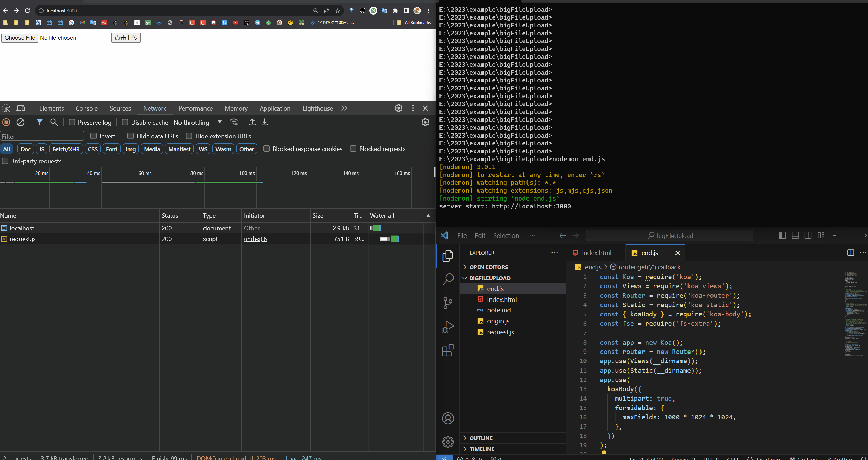Click the clear network log icon
Screen dimensions: 868x460
tap(21, 122)
